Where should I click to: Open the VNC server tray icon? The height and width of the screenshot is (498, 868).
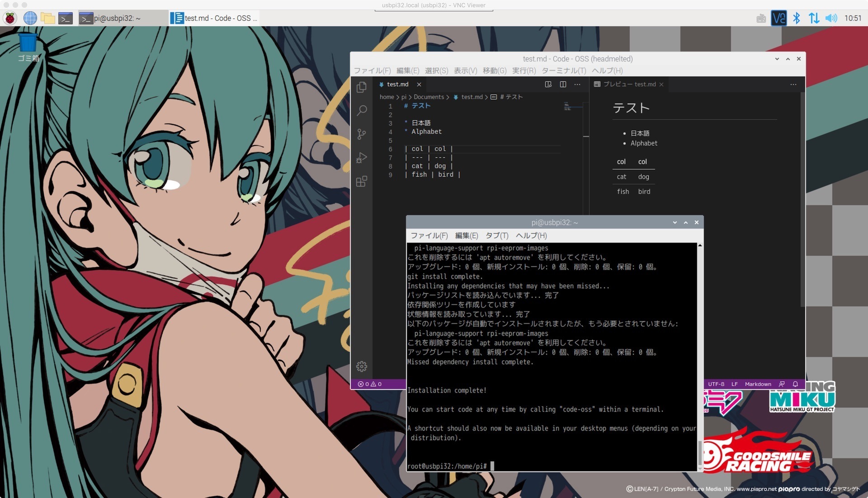(778, 18)
